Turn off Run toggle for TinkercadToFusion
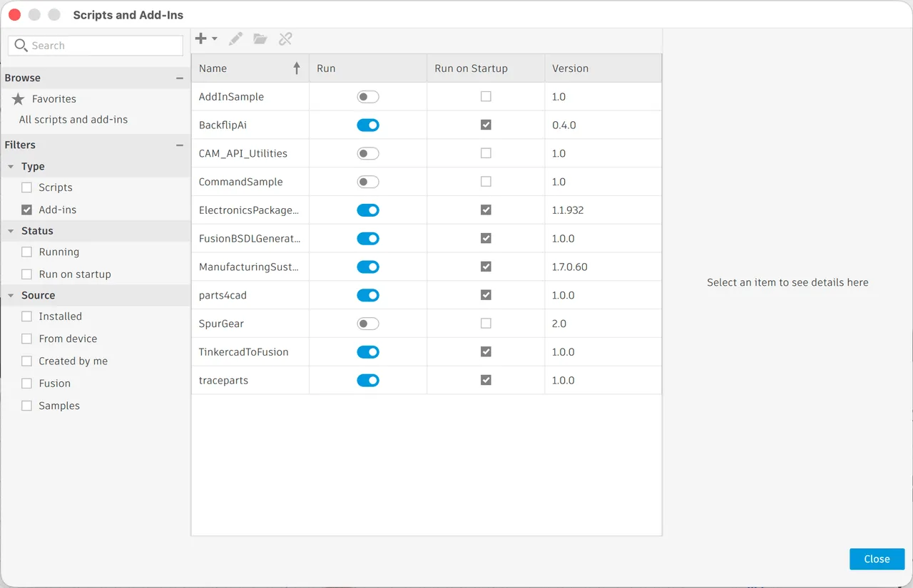The image size is (913, 588). click(x=368, y=352)
